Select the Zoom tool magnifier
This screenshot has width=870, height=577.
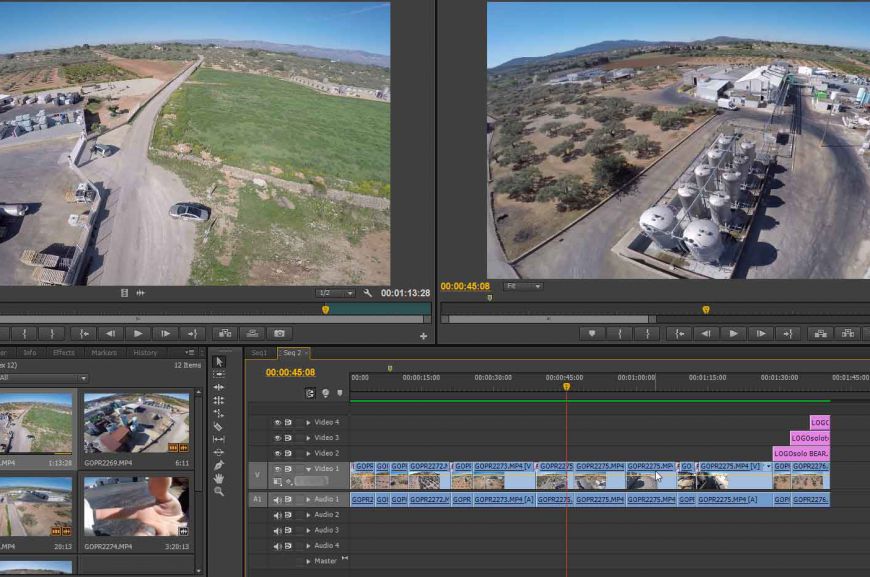coord(219,491)
